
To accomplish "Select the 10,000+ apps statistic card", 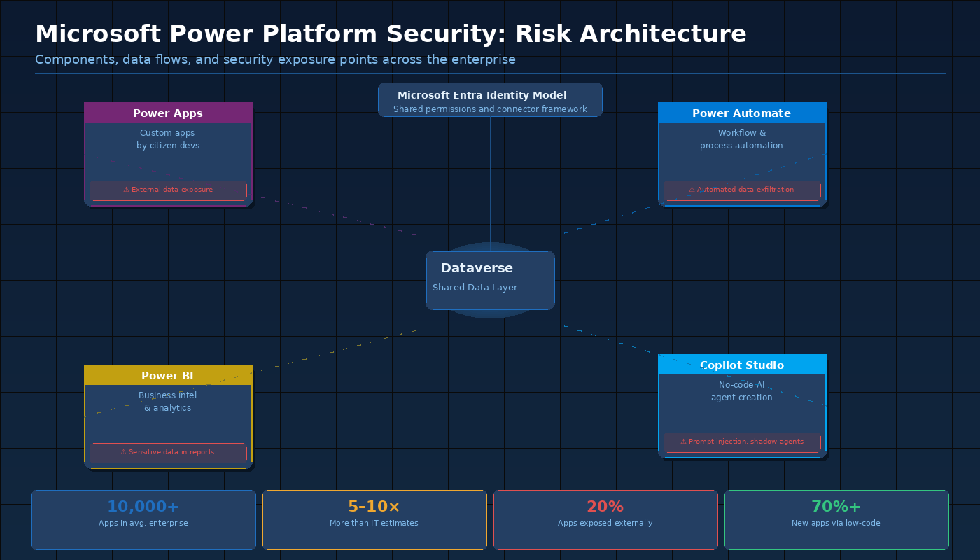I will tap(143, 519).
